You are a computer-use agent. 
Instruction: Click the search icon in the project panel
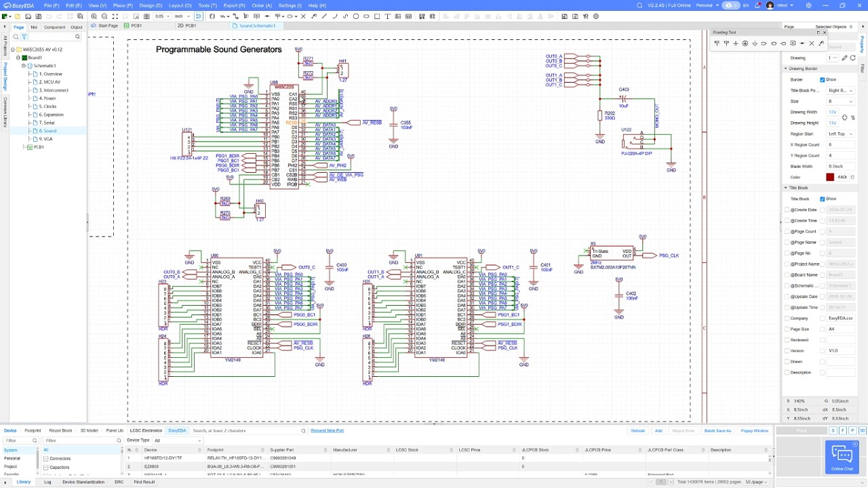tap(16, 37)
